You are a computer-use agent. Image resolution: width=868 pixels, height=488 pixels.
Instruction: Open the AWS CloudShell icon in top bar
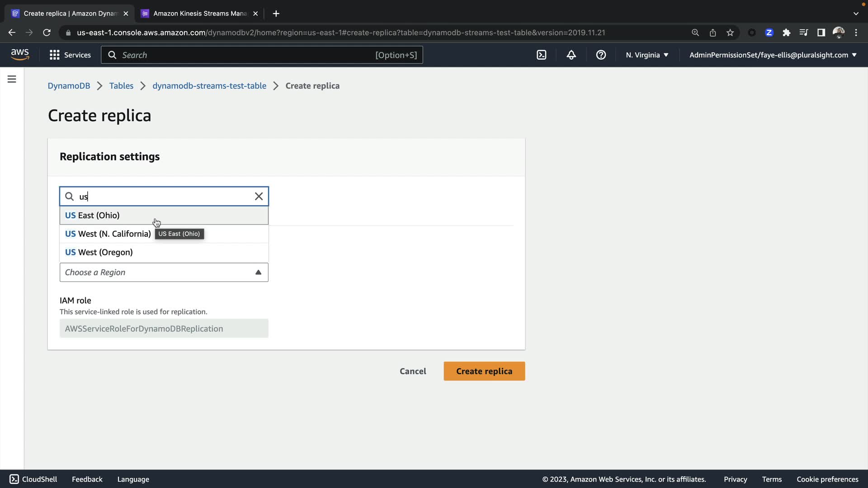click(x=541, y=55)
